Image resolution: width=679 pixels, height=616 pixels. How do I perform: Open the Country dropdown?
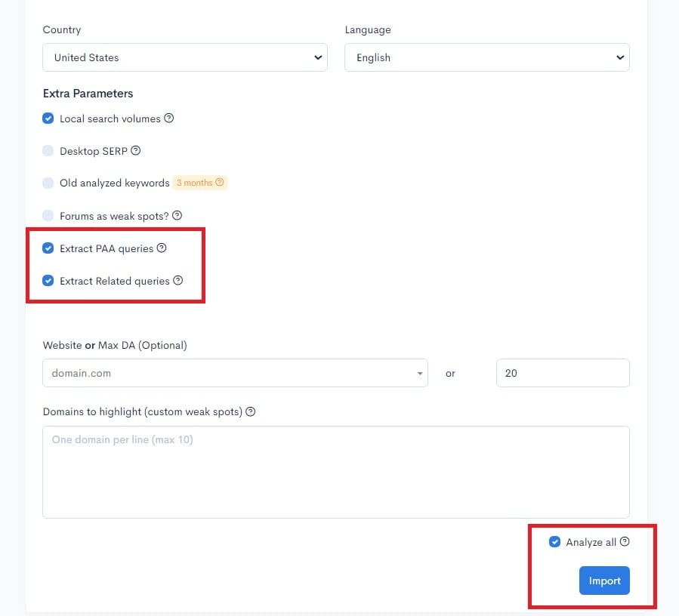185,57
